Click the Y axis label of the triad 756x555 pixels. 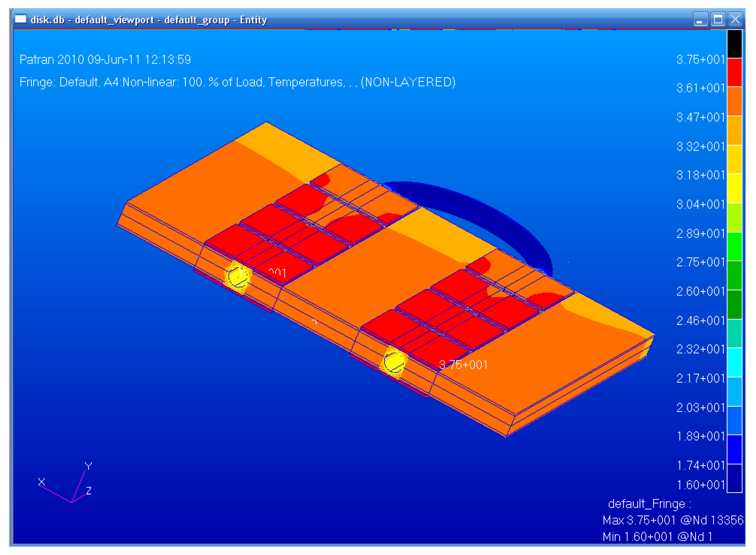click(88, 466)
